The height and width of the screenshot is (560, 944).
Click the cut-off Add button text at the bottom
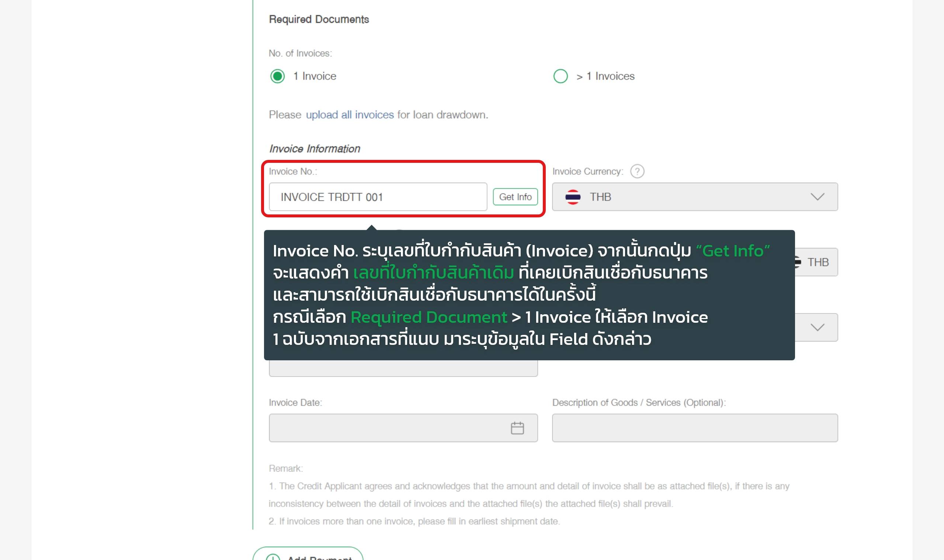pos(319,557)
